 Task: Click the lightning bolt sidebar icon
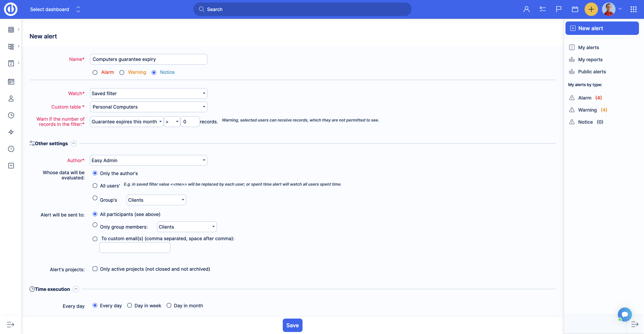(x=11, y=132)
